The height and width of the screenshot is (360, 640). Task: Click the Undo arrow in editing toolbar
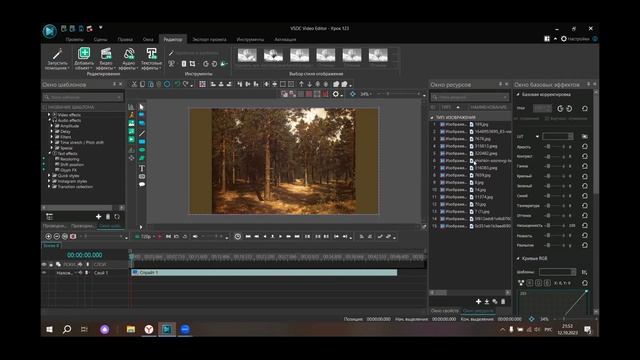(x=177, y=84)
